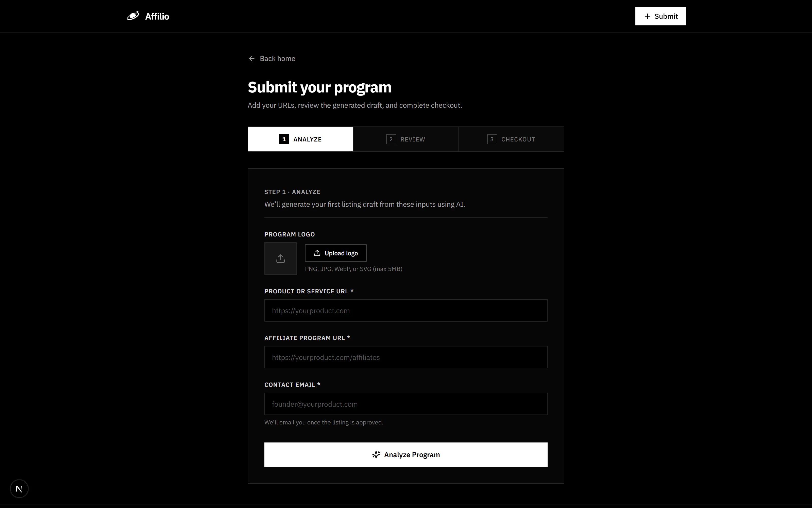Switch to the Checkout step tab

(511, 139)
